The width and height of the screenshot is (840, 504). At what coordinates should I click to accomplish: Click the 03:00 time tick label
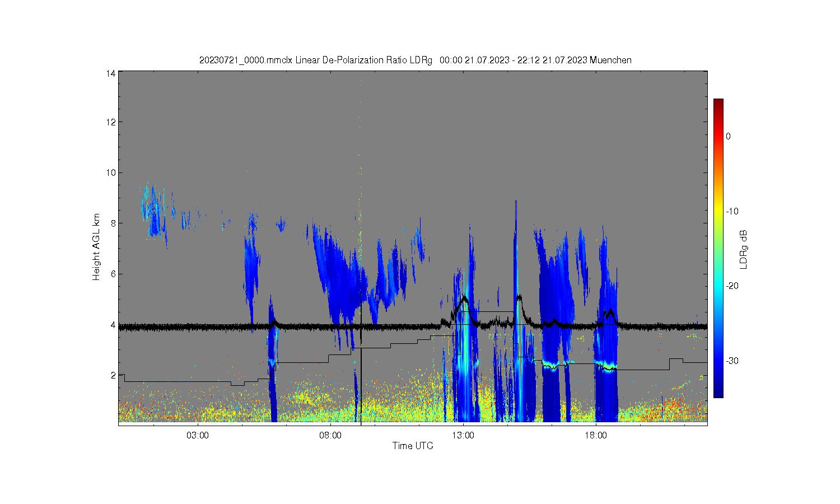pos(198,435)
